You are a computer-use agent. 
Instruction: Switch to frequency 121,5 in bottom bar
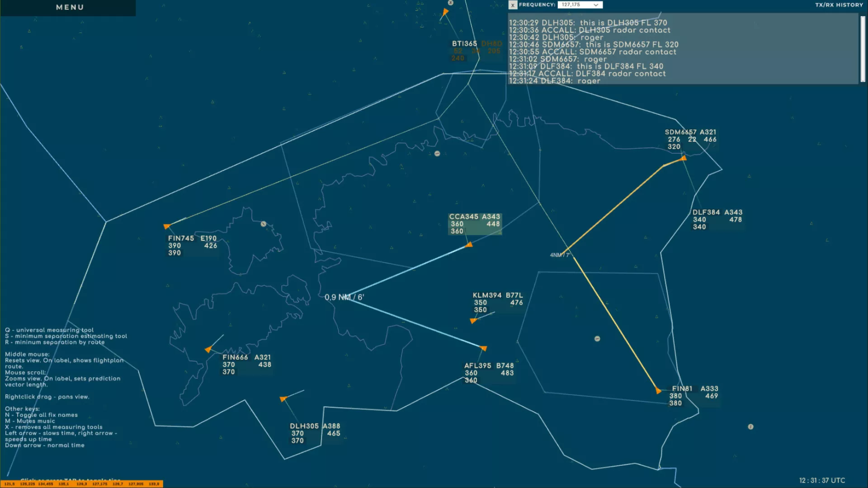pos(9,484)
